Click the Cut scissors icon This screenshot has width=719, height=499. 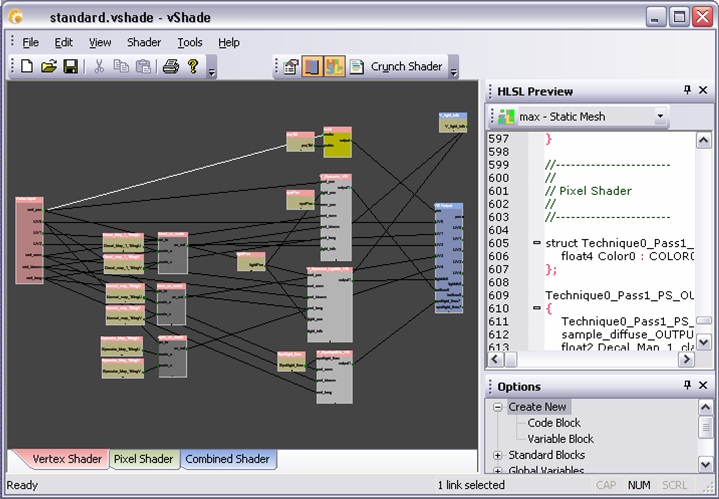(x=99, y=67)
